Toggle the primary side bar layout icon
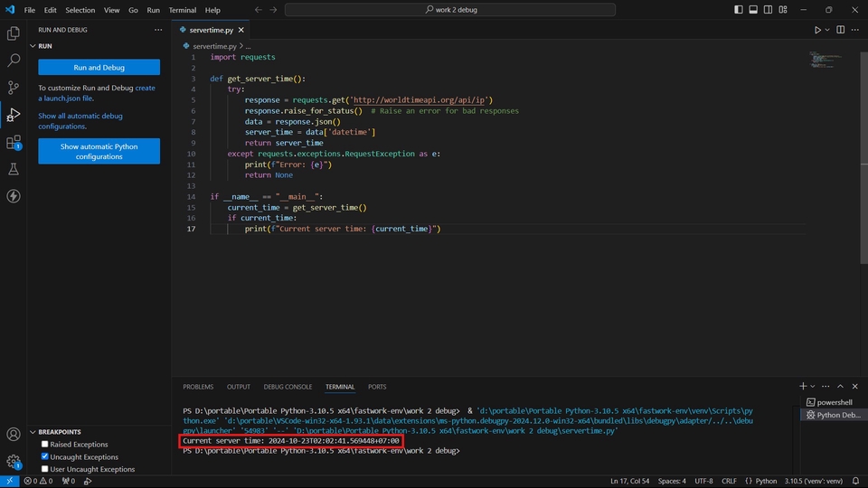The height and width of the screenshot is (488, 868). [x=739, y=10]
